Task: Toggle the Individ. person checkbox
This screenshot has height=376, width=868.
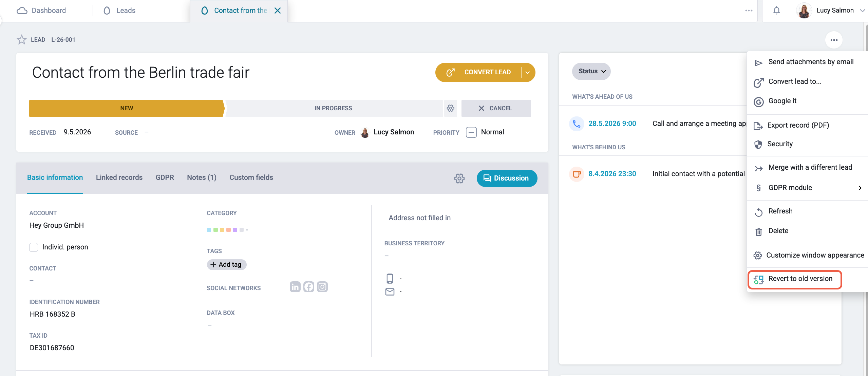Action: click(34, 247)
